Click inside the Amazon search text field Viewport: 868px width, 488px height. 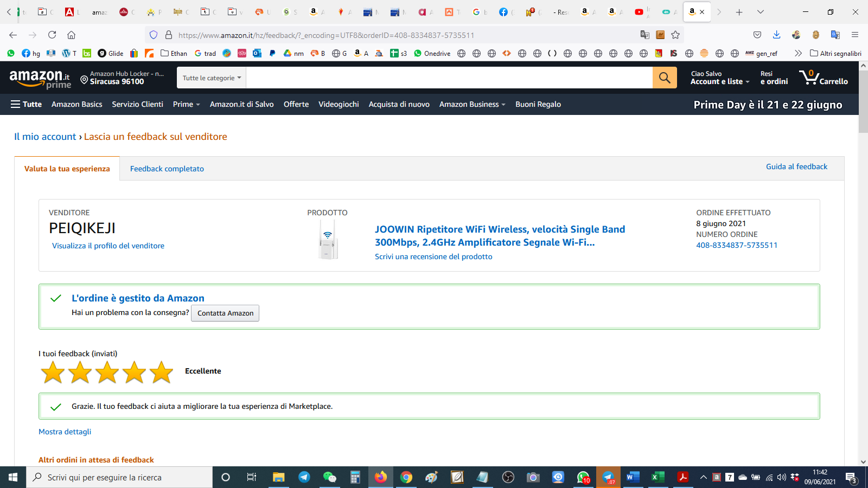pos(449,78)
